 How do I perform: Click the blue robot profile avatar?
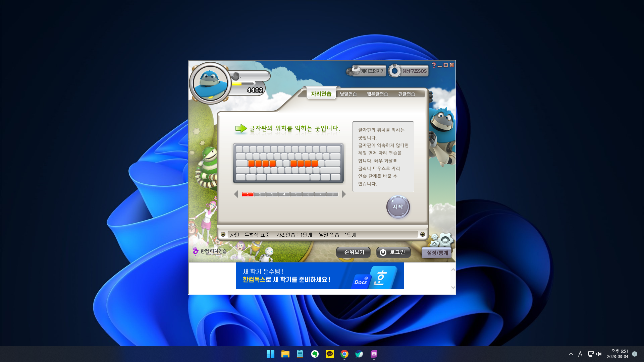point(210,83)
